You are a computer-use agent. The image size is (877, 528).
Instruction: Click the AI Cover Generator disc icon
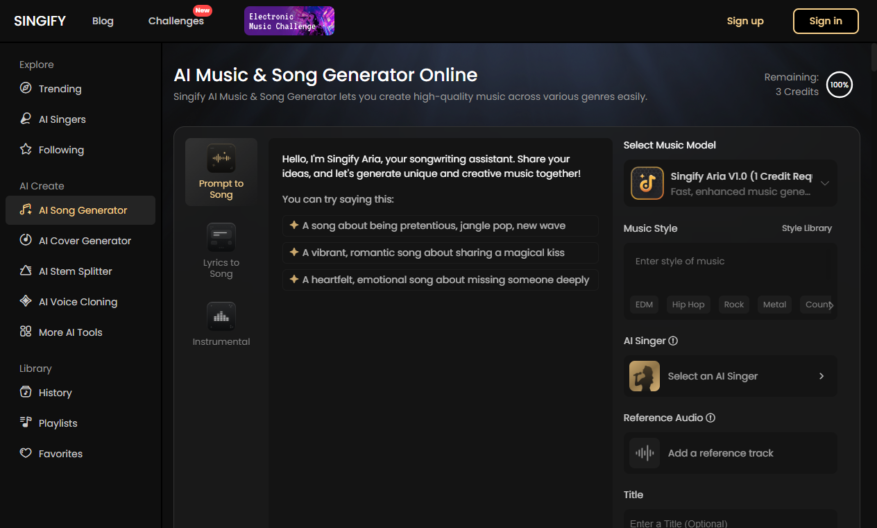26,240
